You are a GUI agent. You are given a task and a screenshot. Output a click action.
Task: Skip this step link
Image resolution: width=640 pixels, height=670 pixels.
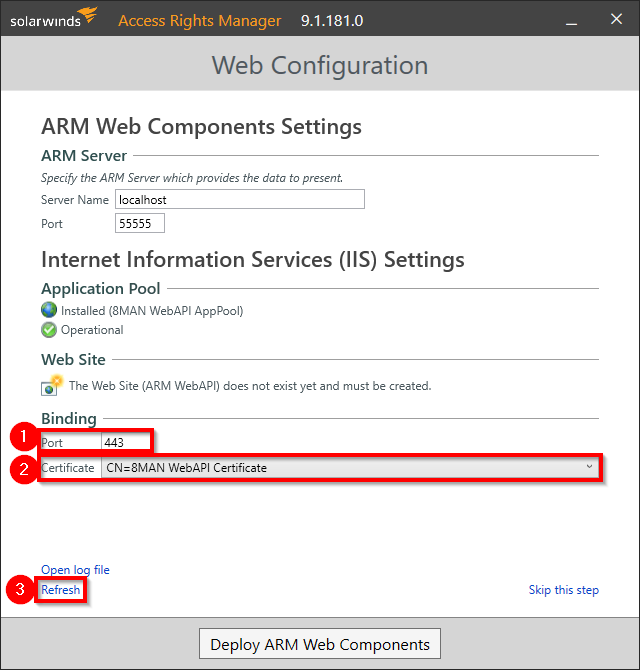tap(564, 590)
